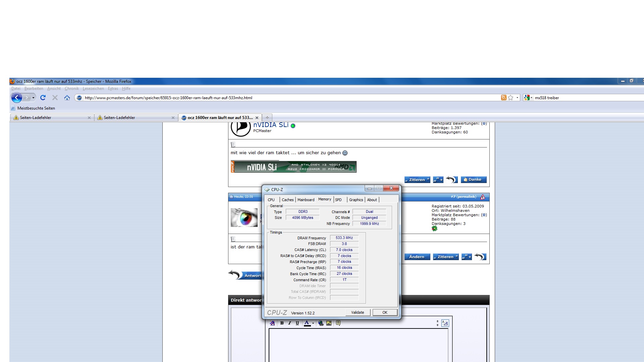Open back-history dropdown arrow
This screenshot has width=644, height=362.
33,98
